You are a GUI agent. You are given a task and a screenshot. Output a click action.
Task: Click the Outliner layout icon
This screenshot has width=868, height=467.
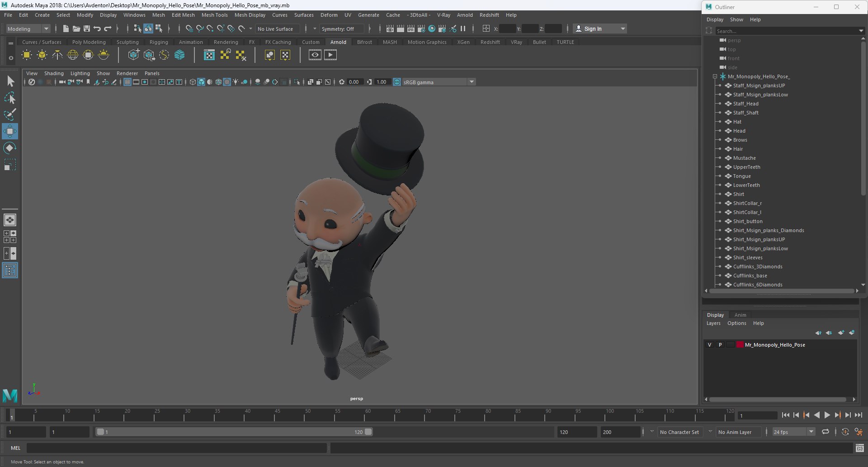pyautogui.click(x=10, y=271)
